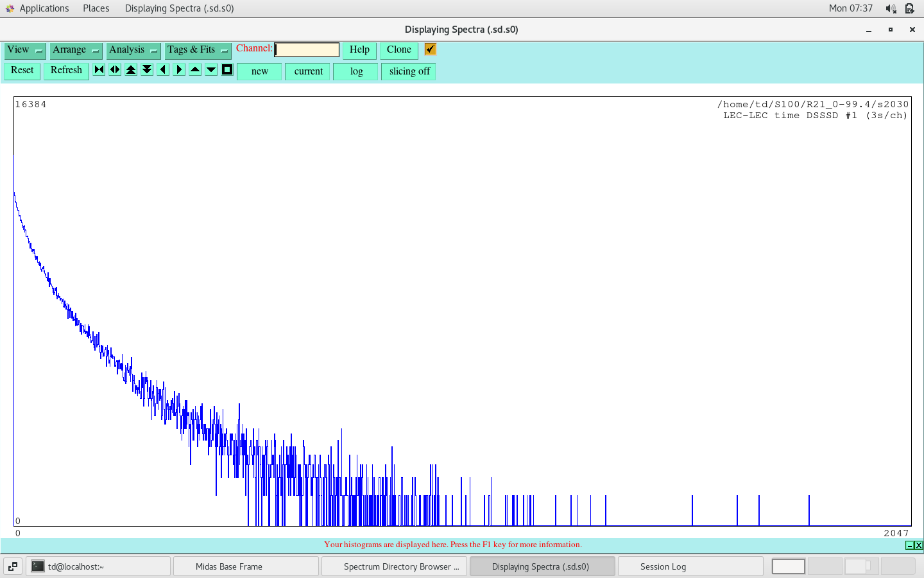Screen dimensions: 924x578
Task: Click the horizontal expand diamond icon
Action: pos(115,70)
